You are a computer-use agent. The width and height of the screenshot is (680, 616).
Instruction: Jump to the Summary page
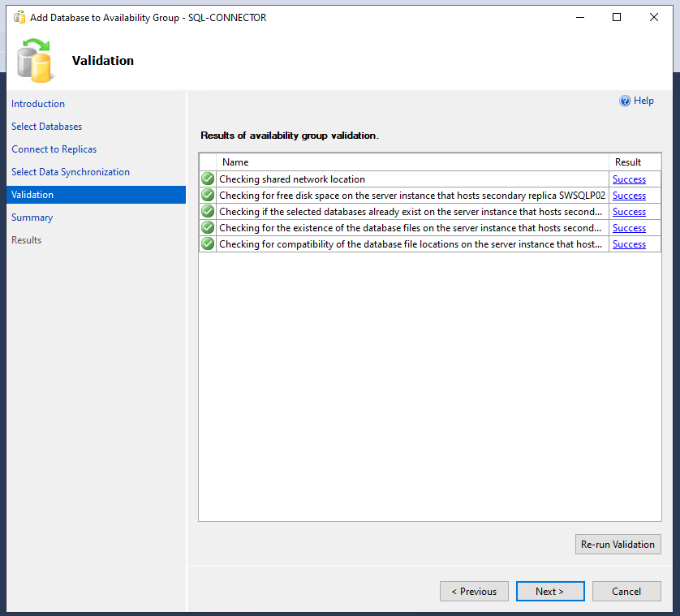tap(32, 218)
